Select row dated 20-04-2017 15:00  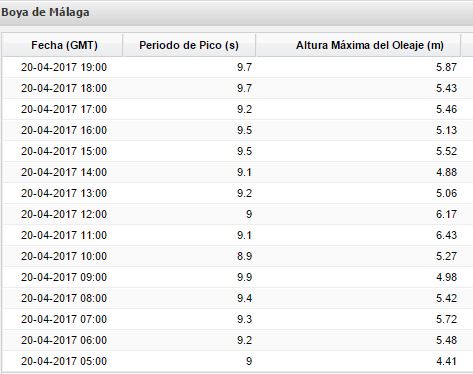[231, 151]
